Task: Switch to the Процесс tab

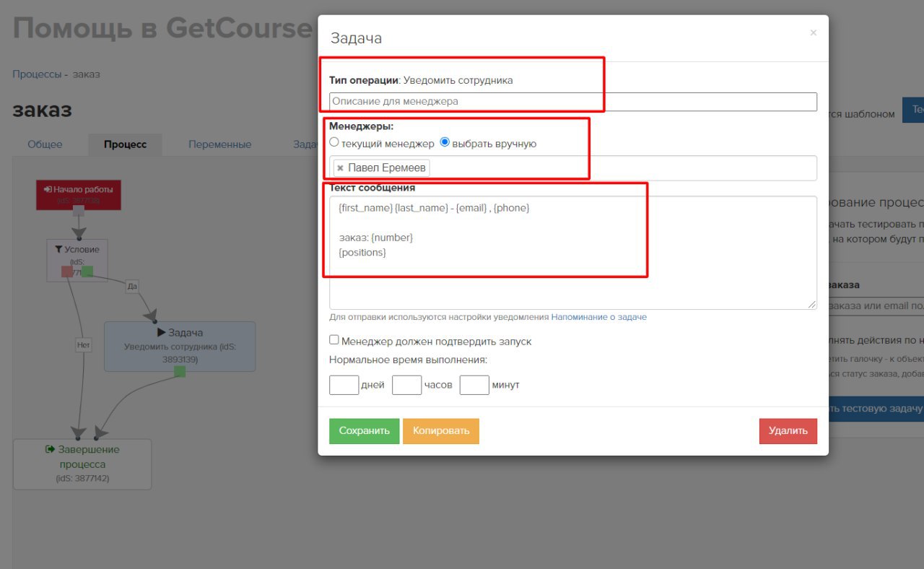Action: pos(125,144)
